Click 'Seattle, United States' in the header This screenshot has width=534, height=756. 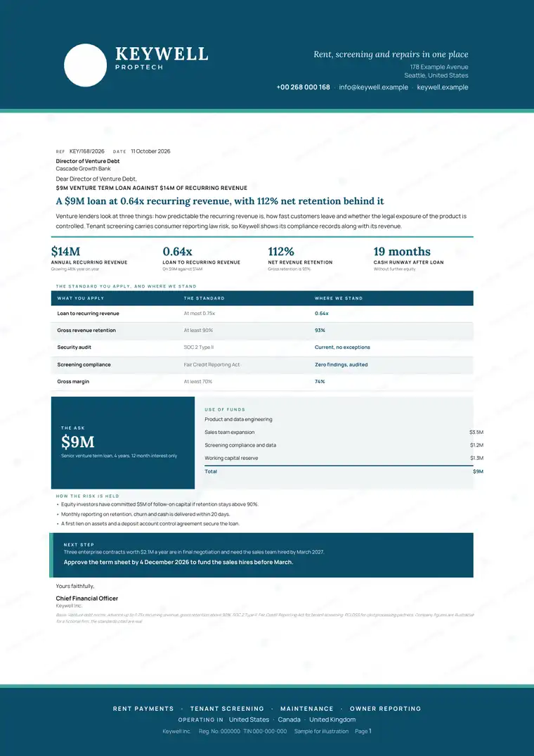(x=436, y=76)
